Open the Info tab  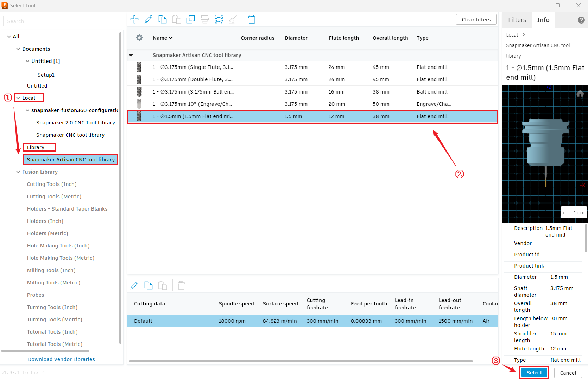pyautogui.click(x=543, y=20)
